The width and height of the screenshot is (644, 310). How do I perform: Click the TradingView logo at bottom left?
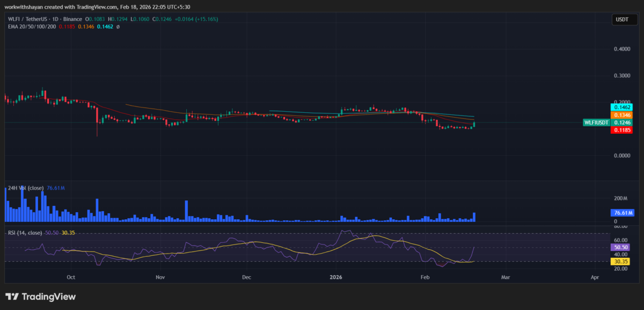40,296
